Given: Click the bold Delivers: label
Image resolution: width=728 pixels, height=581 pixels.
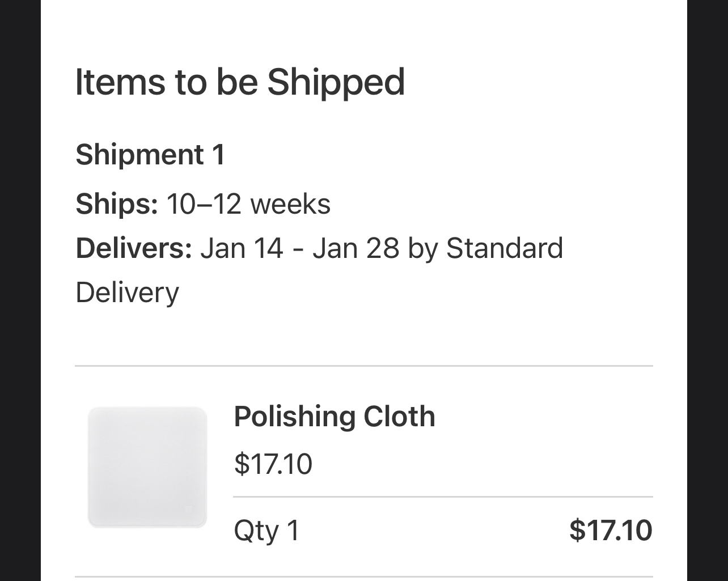Looking at the screenshot, I should coord(134,248).
